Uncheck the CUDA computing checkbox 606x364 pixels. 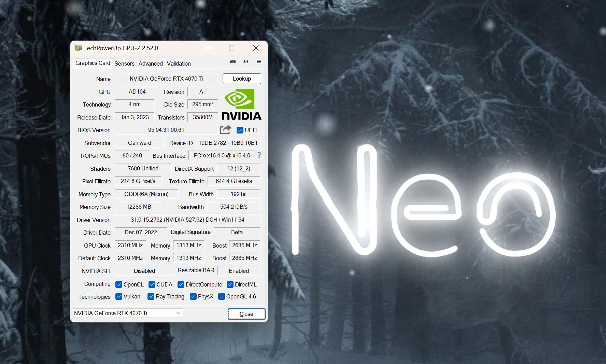click(151, 284)
